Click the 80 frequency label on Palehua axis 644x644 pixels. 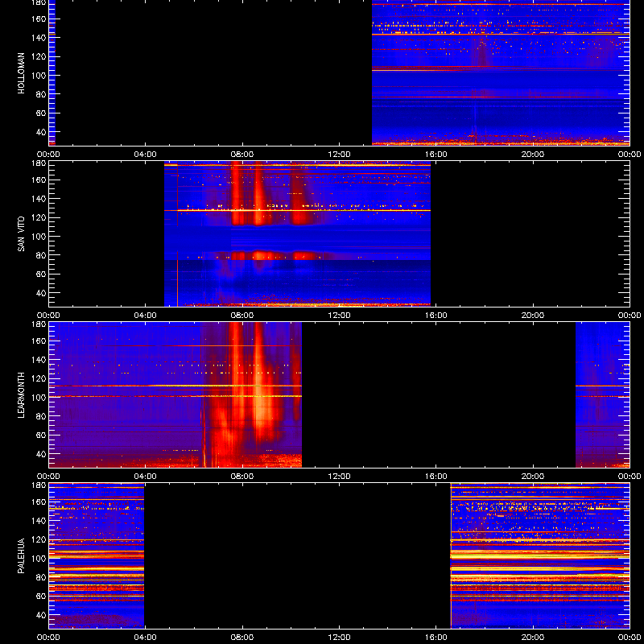pyautogui.click(x=42, y=577)
